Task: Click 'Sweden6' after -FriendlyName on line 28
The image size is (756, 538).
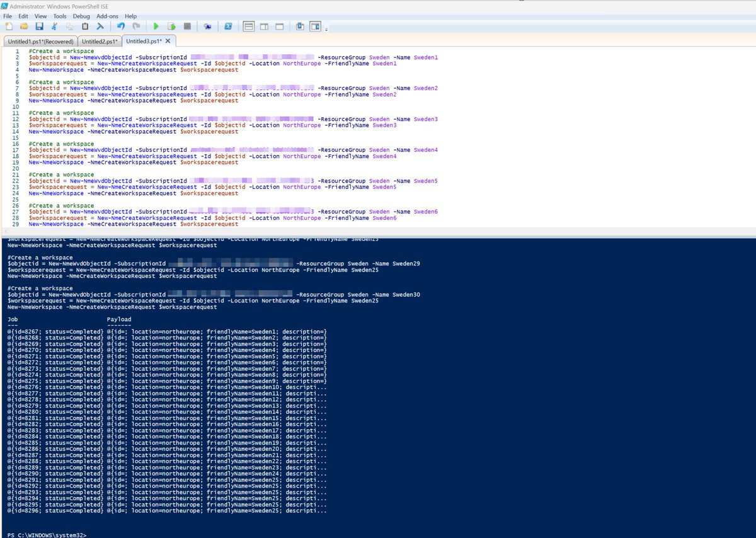Action: point(384,218)
